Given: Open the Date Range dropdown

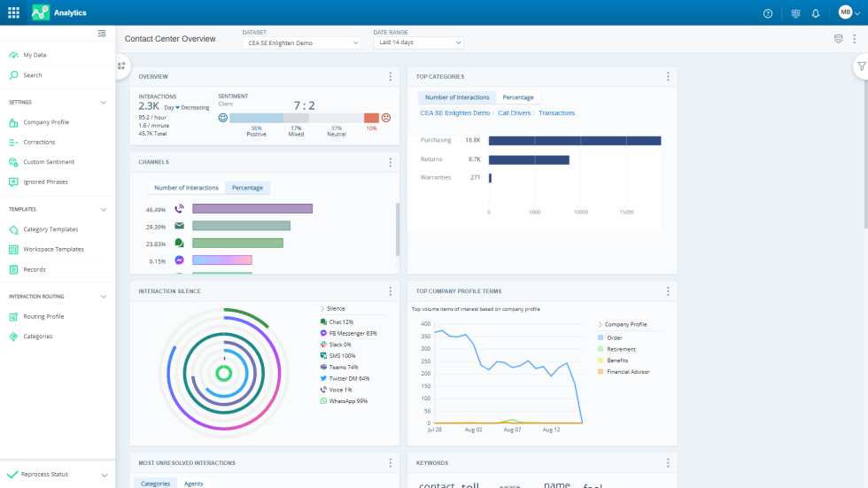Looking at the screenshot, I should pos(418,43).
